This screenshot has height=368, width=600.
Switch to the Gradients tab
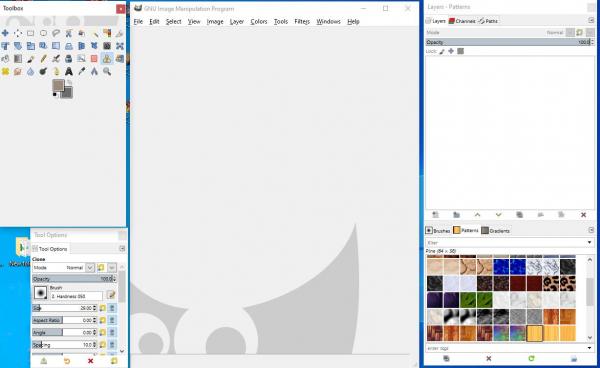pyautogui.click(x=496, y=231)
